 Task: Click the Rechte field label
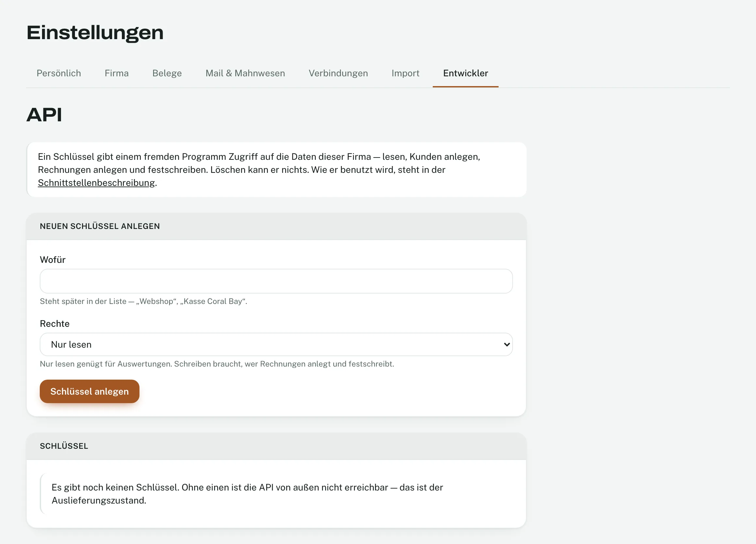point(55,324)
